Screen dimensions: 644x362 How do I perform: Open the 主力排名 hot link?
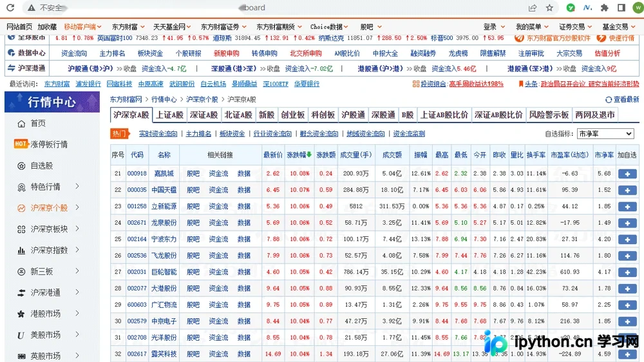(198, 133)
